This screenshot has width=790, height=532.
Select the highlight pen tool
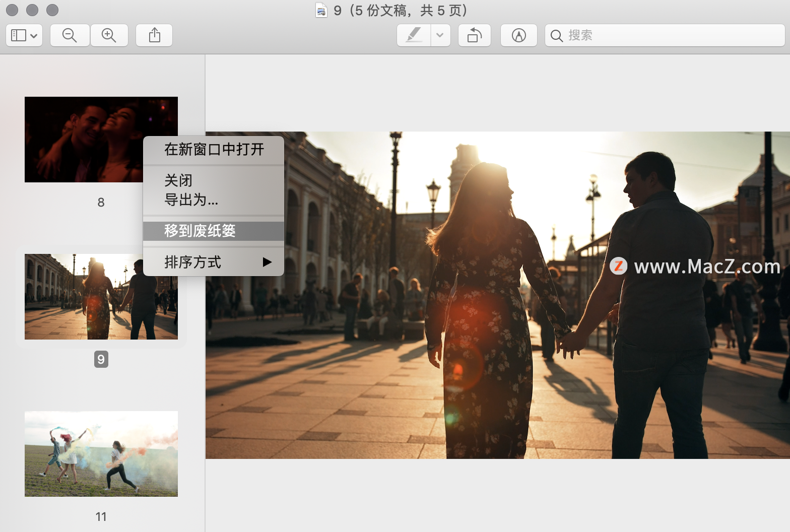coord(414,35)
